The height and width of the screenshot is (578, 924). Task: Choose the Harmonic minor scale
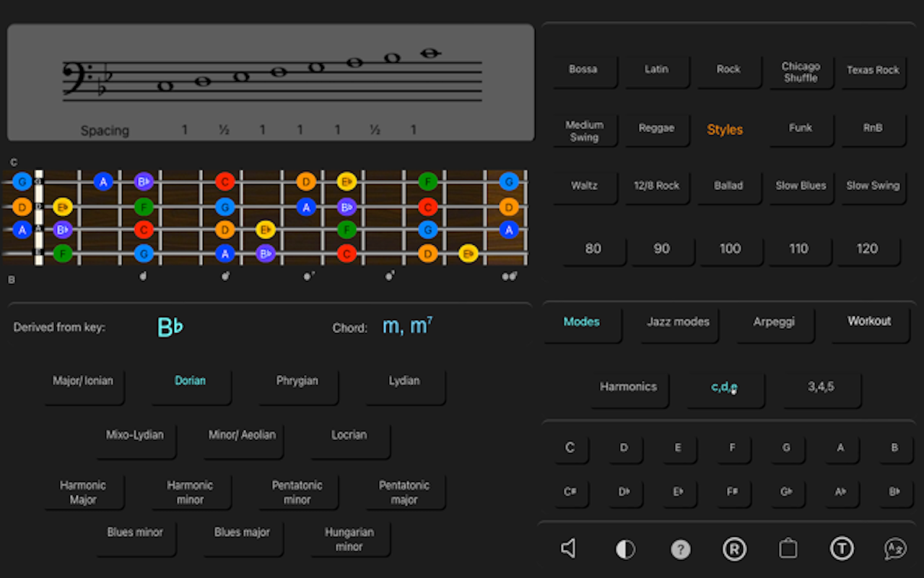(190, 493)
